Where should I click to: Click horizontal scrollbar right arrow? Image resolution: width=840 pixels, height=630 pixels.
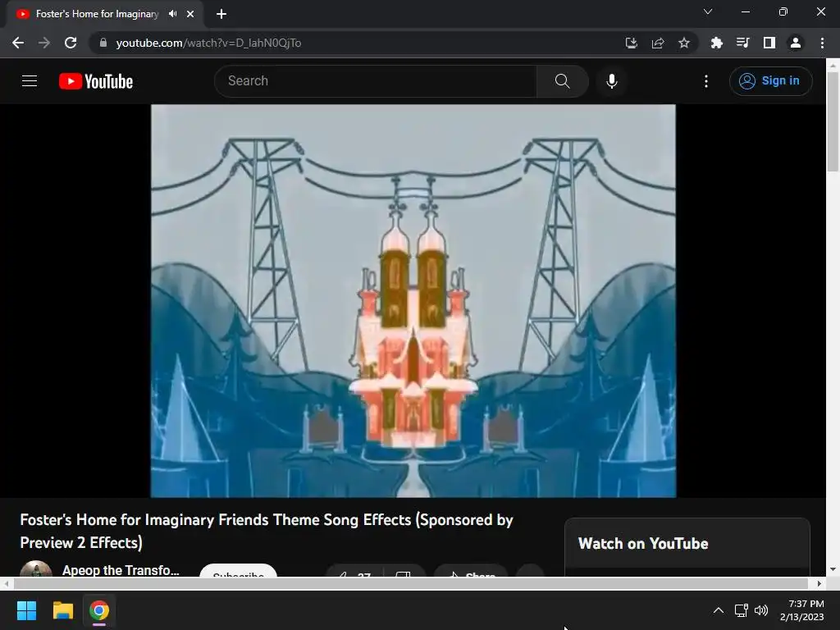819,583
